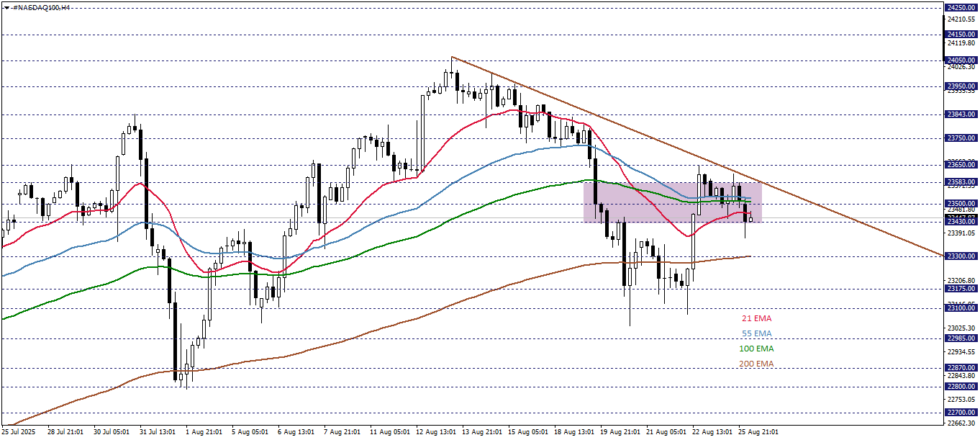Select the 23430.00 price level label
Image resolution: width=980 pixels, height=440 pixels.
coord(961,222)
